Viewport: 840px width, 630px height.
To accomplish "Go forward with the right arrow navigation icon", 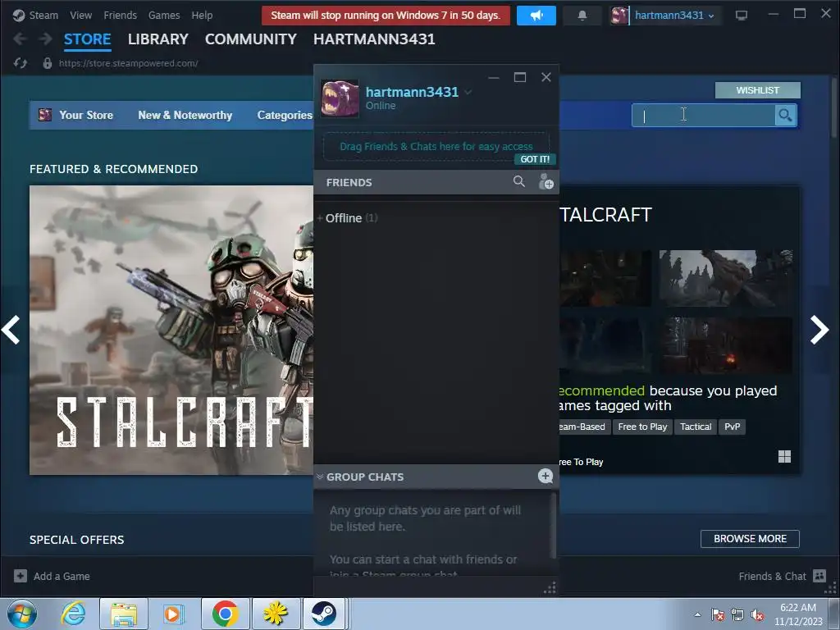I will tap(46, 39).
